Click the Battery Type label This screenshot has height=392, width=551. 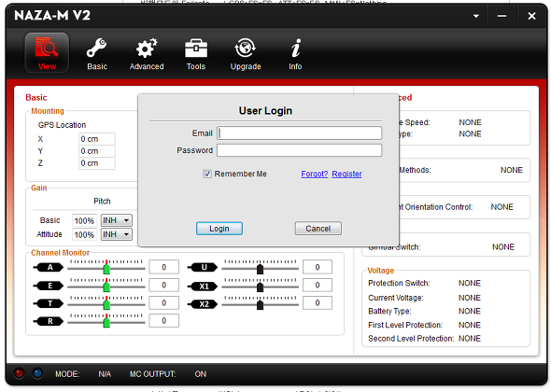pos(389,311)
